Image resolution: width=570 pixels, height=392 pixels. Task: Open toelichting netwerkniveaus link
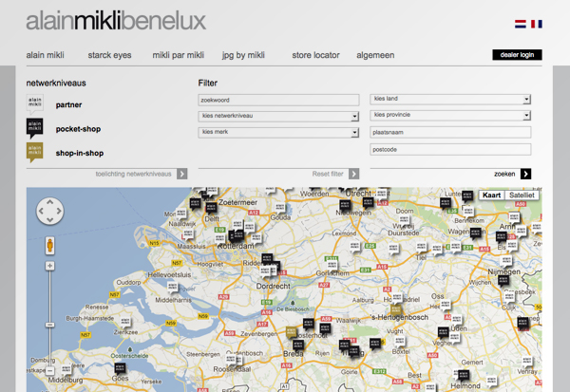(x=133, y=174)
